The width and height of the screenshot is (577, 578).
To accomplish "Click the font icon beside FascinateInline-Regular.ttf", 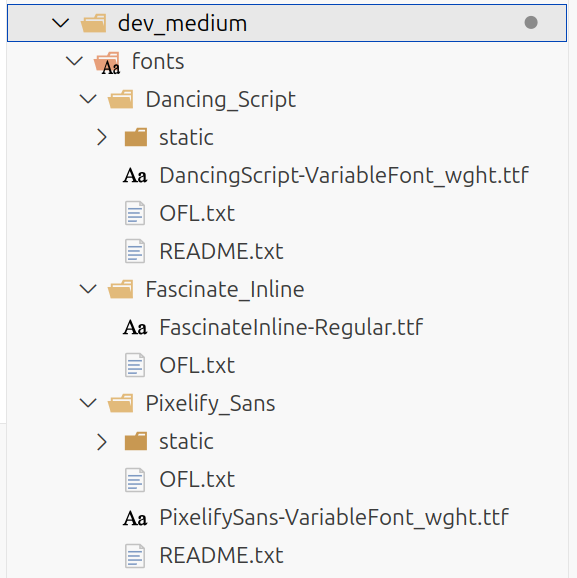I will 135,327.
